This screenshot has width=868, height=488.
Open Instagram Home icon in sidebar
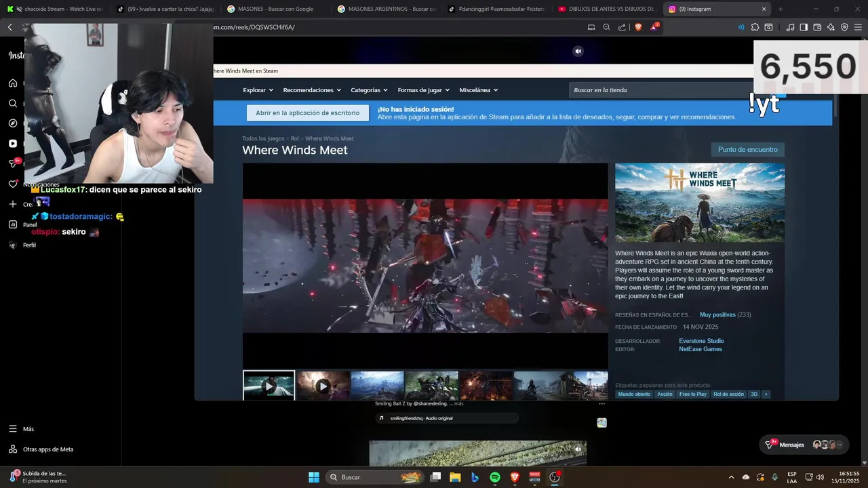(x=13, y=83)
